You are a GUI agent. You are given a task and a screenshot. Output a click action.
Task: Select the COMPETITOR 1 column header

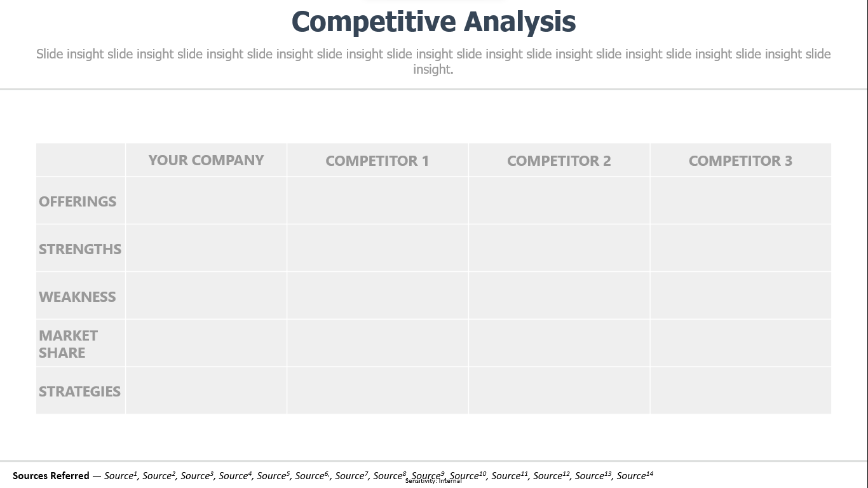377,161
